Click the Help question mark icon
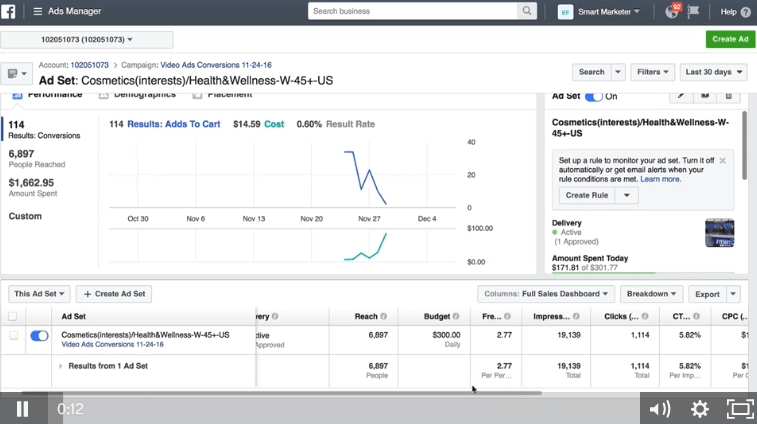The height and width of the screenshot is (424, 757). (745, 12)
